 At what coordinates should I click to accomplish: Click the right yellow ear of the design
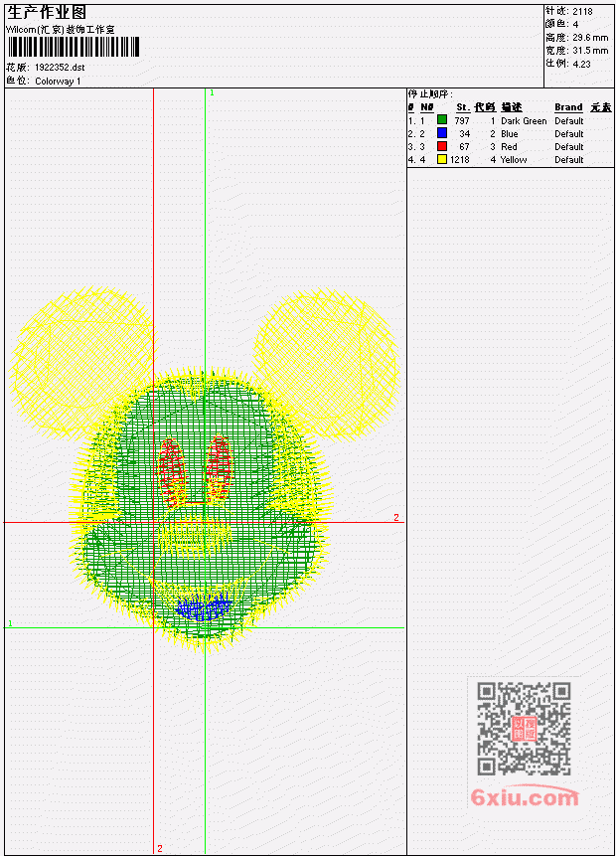[327, 363]
